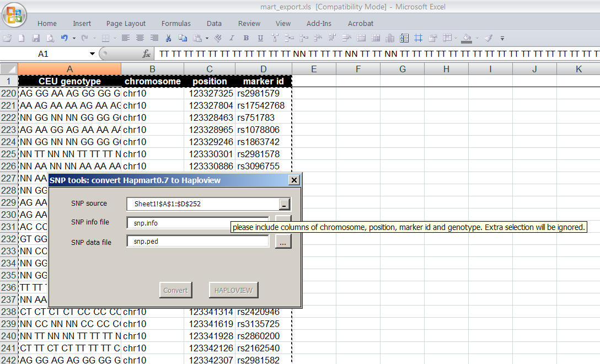The image size is (600, 364).
Task: Cut selection with the scissors icon
Action: pyautogui.click(x=168, y=38)
